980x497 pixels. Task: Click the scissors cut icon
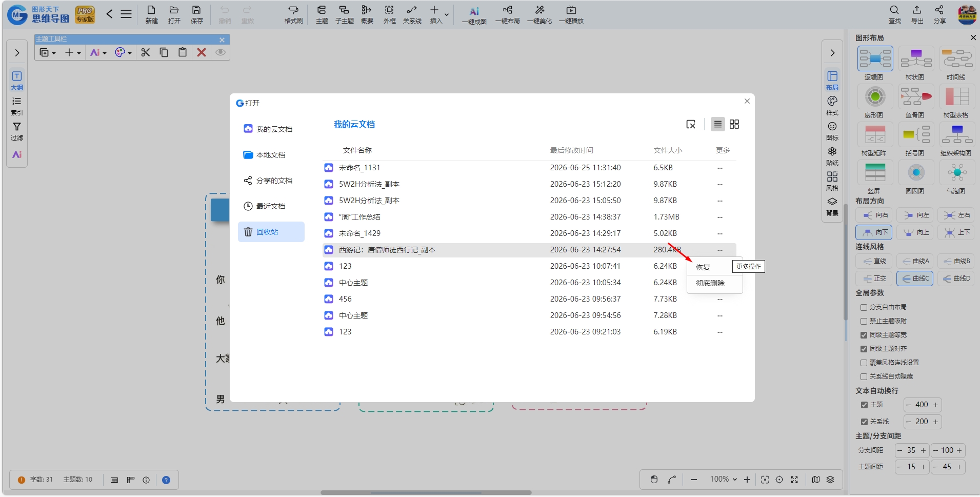(146, 52)
